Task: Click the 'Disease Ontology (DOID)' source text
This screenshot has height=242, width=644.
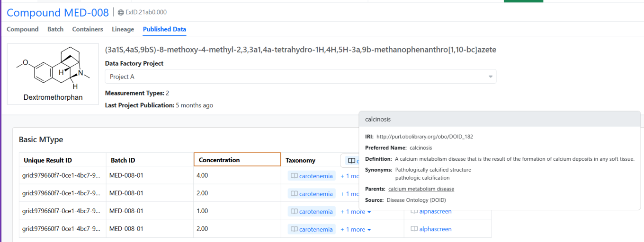Action: [x=416, y=200]
